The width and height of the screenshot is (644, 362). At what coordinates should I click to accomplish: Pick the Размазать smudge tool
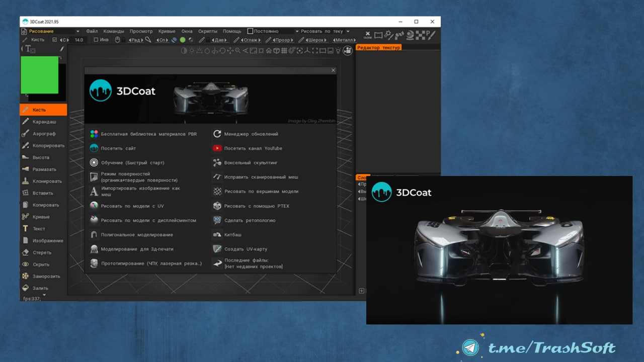[x=43, y=169]
